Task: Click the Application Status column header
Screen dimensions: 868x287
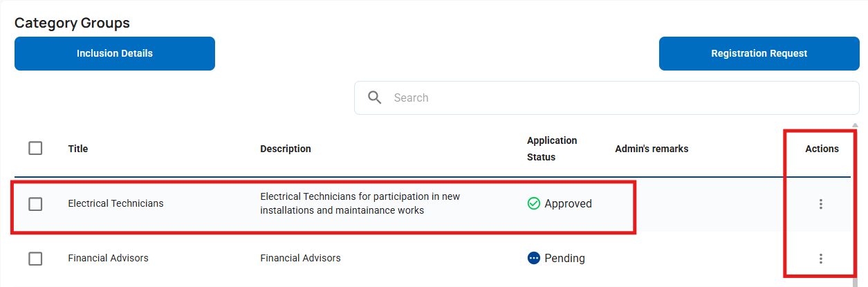Action: (x=551, y=149)
